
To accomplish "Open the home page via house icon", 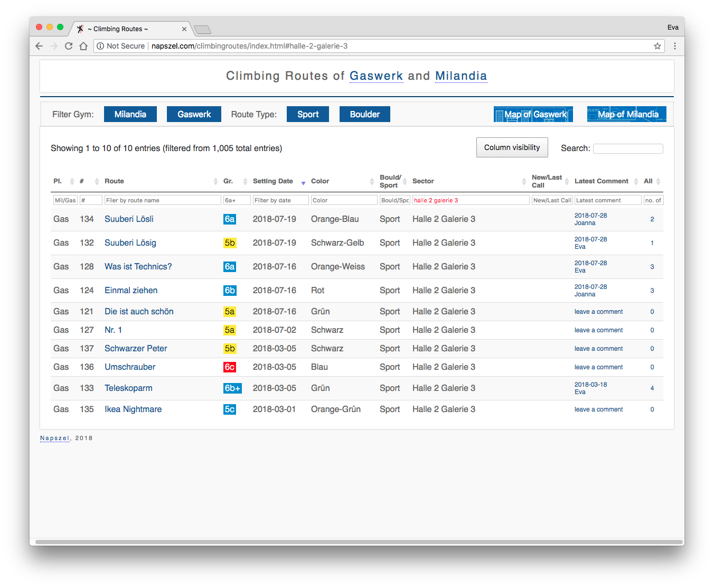I will pyautogui.click(x=83, y=46).
